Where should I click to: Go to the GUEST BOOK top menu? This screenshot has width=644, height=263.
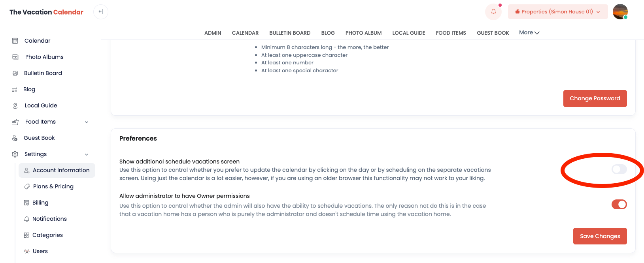click(493, 33)
